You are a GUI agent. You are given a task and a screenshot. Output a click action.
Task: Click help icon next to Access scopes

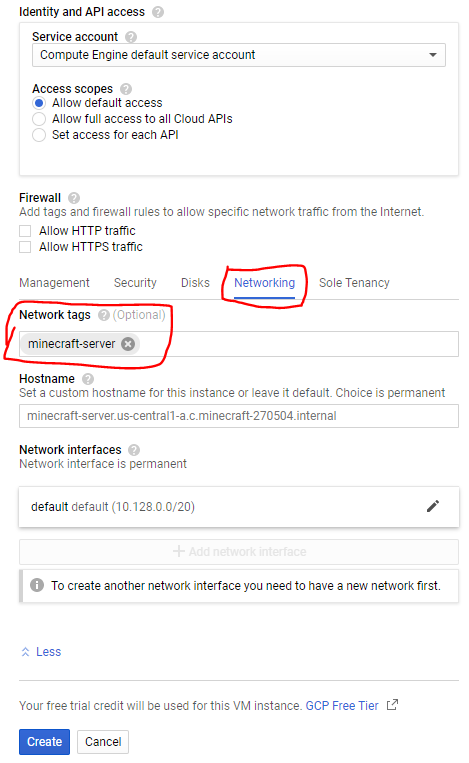[126, 89]
